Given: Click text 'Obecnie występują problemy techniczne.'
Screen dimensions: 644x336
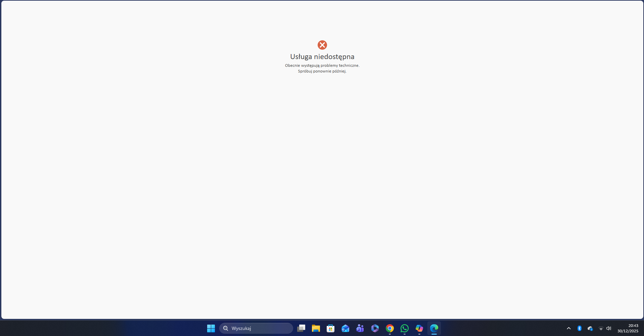Looking at the screenshot, I should click(322, 65).
